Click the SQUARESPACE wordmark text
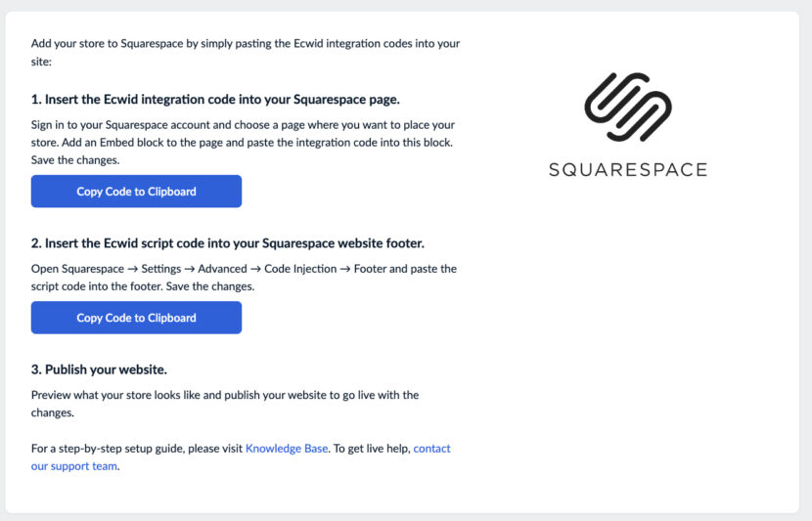 pos(627,169)
